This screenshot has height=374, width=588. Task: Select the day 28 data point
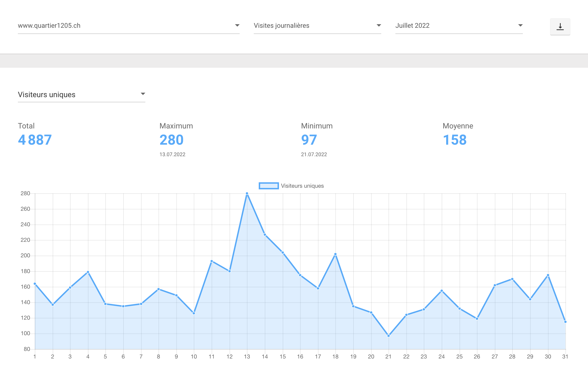(x=512, y=279)
